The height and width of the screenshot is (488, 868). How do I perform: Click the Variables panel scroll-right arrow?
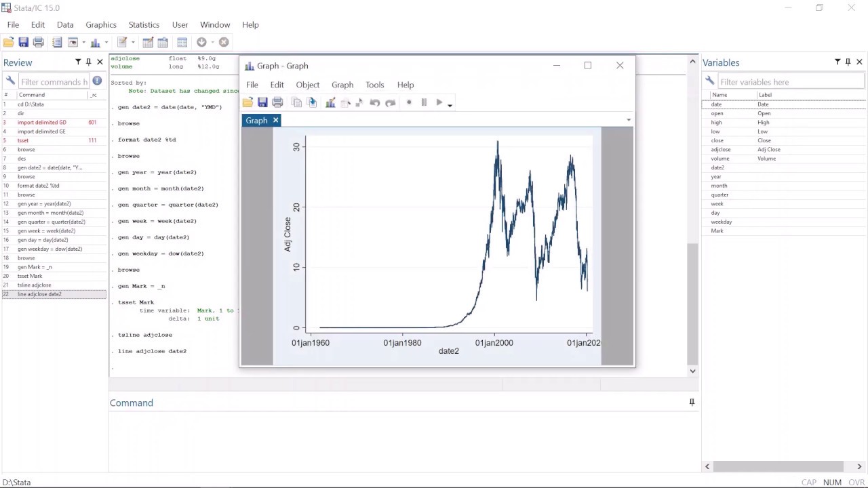coord(859,466)
